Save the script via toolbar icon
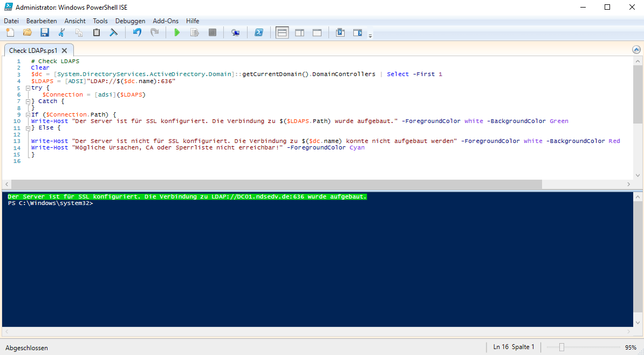This screenshot has height=355, width=644. [x=44, y=32]
